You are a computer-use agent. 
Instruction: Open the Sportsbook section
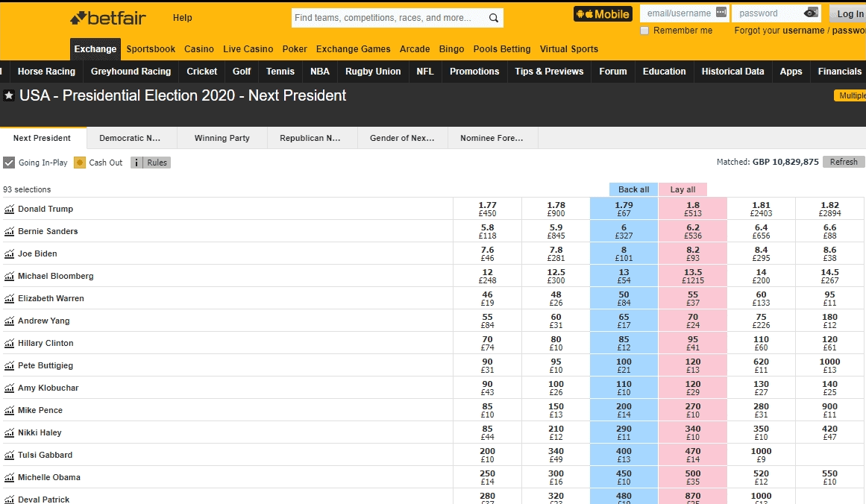coord(151,49)
